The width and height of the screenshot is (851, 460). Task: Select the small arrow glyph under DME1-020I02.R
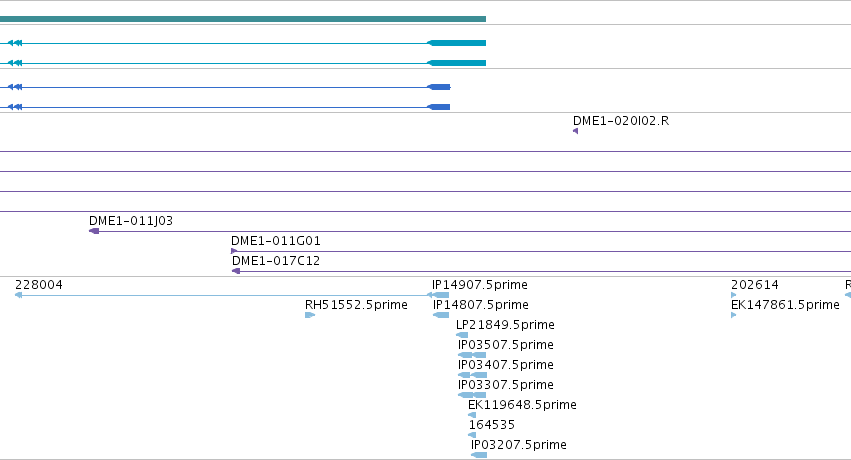coord(575,131)
